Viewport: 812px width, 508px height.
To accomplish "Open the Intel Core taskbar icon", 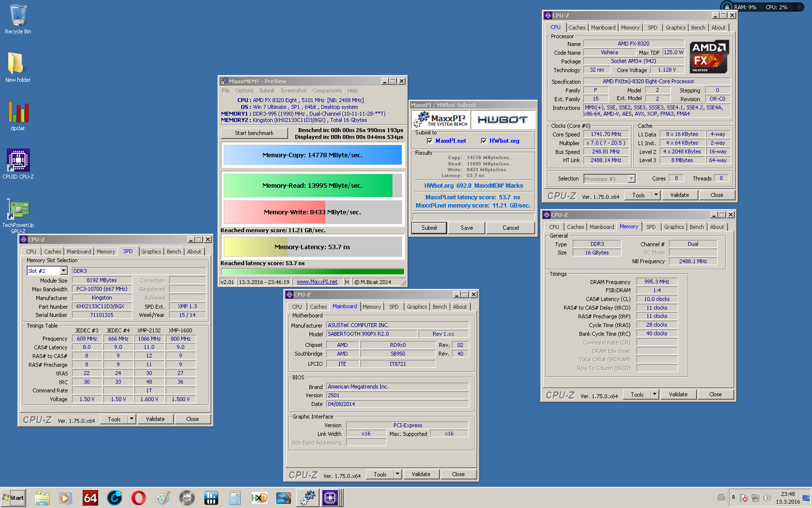I will click(284, 498).
